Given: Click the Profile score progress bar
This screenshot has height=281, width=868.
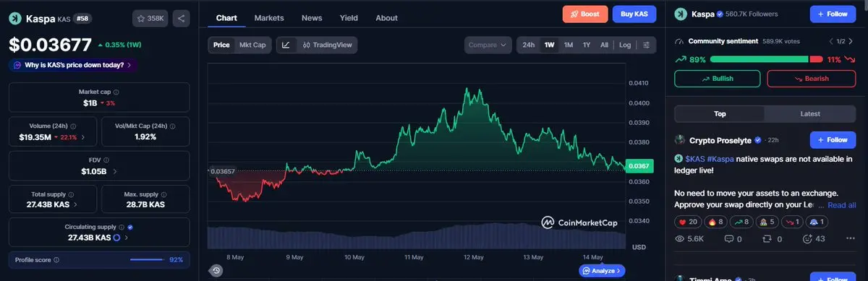Looking at the screenshot, I should point(147,259).
